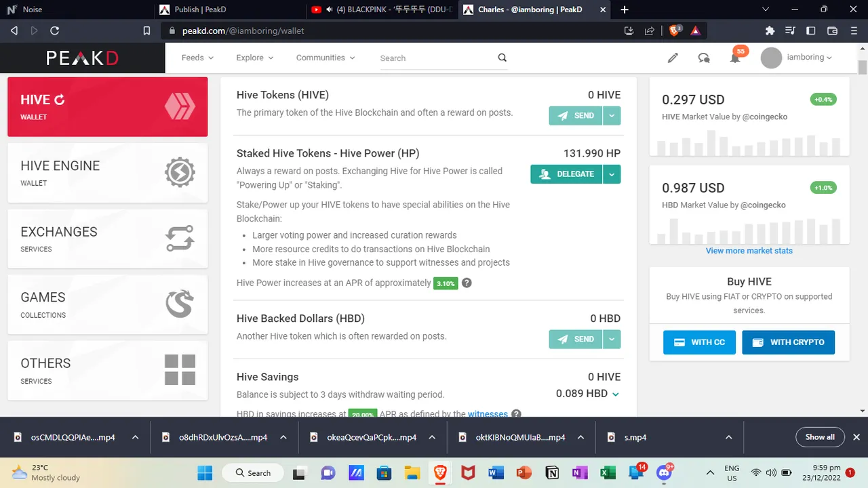Open the s.mp4 downloaded file
The image size is (868, 488).
(635, 437)
